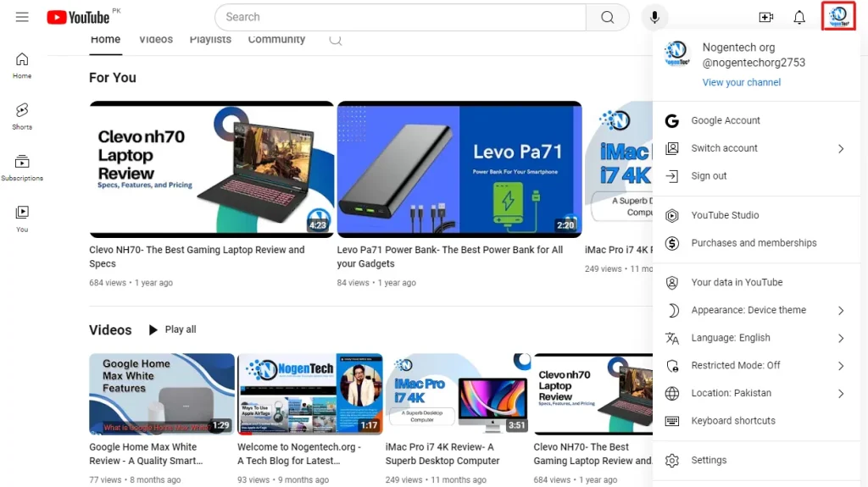The height and width of the screenshot is (487, 868).
Task: Open iMac Pro i7 4K thumbnail in Videos
Action: (458, 394)
